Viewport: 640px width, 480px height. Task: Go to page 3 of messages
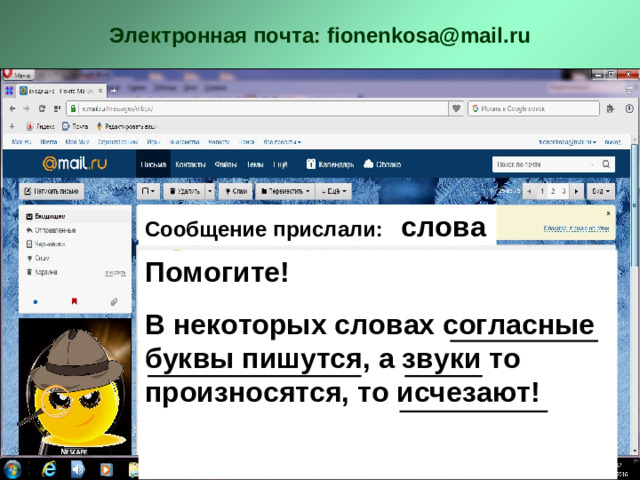pyautogui.click(x=564, y=191)
